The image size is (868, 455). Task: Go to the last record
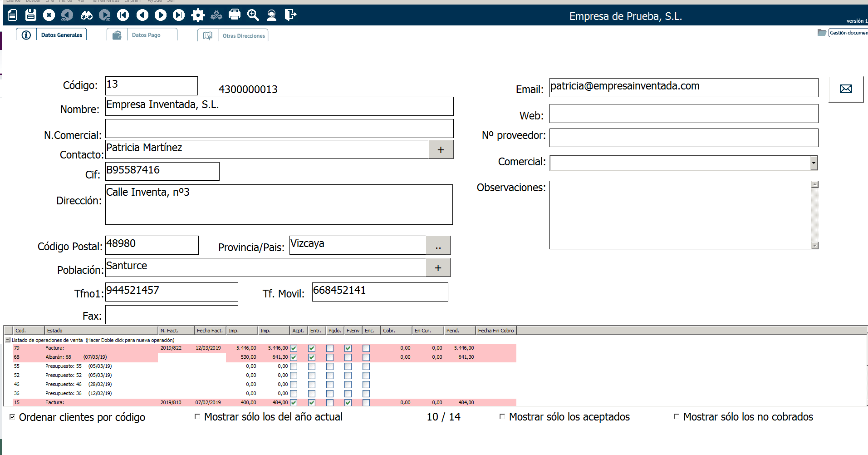(x=179, y=15)
